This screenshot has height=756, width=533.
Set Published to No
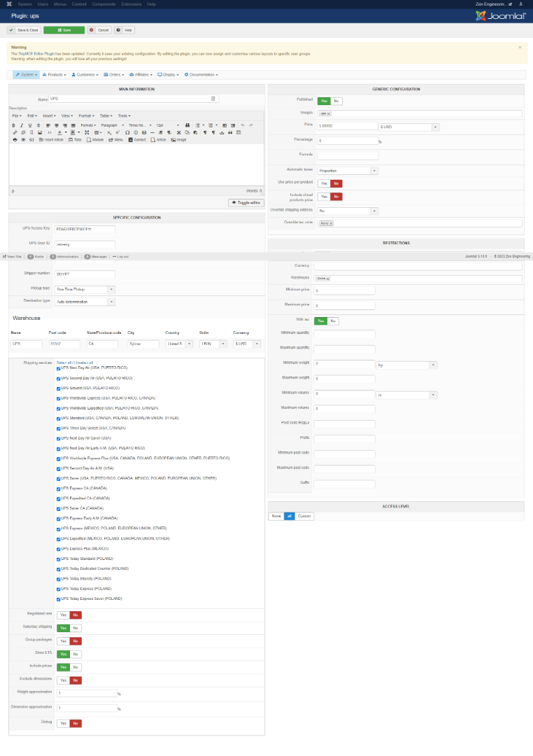tap(336, 101)
